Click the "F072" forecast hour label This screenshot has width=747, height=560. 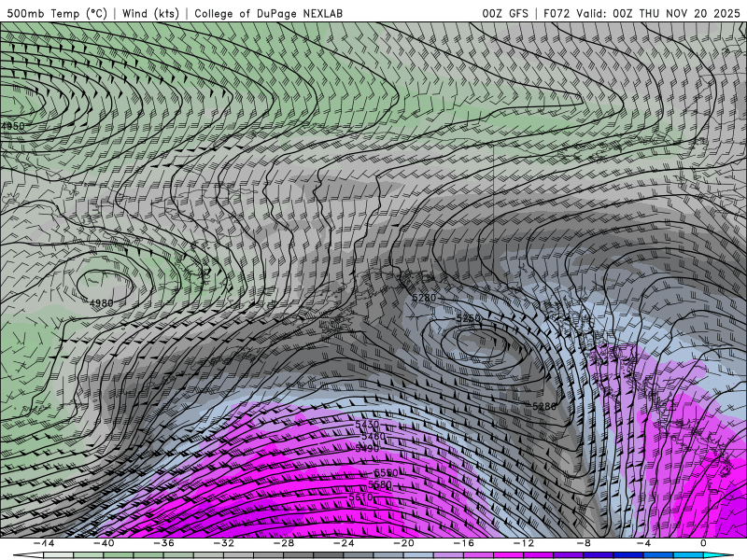tap(557, 13)
